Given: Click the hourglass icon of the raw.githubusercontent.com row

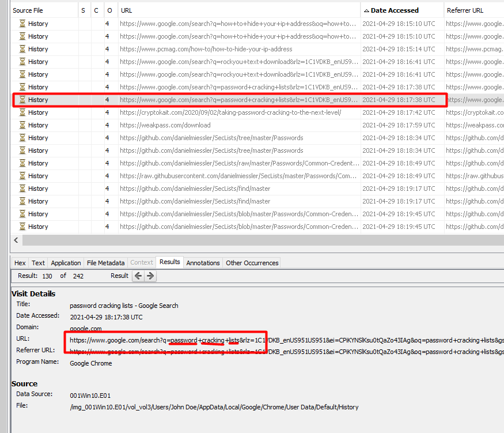Looking at the screenshot, I should click(x=22, y=176).
